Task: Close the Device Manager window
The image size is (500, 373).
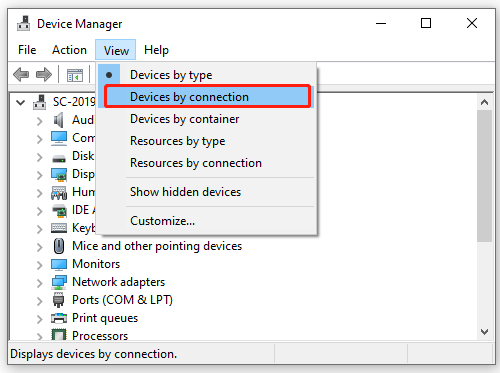Action: [472, 24]
